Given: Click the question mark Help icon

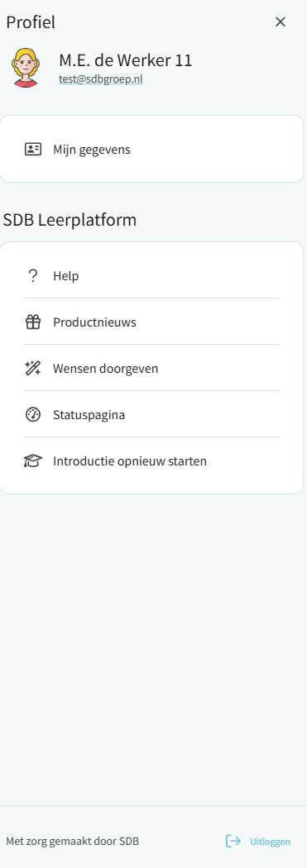Looking at the screenshot, I should coord(33,275).
